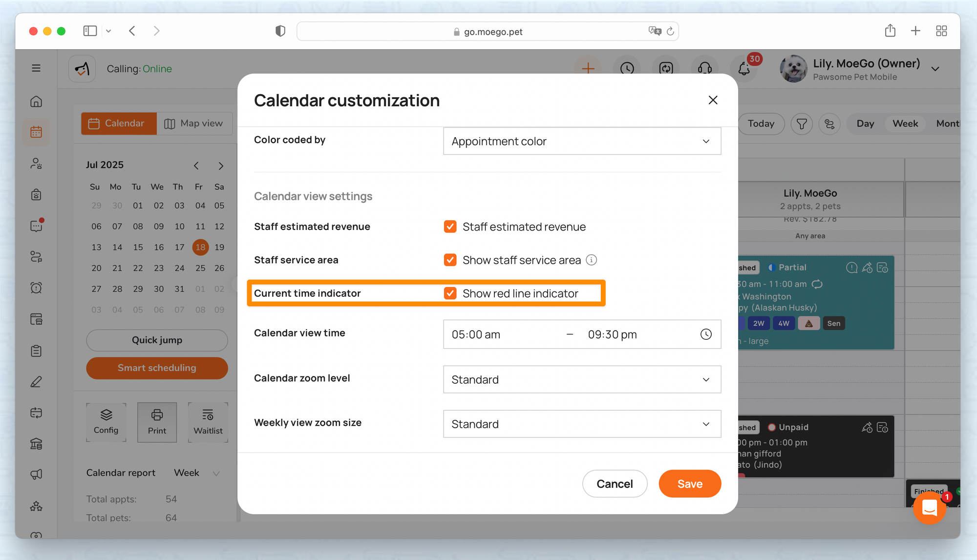Switch to the Map view tab
The width and height of the screenshot is (977, 560).
(194, 124)
